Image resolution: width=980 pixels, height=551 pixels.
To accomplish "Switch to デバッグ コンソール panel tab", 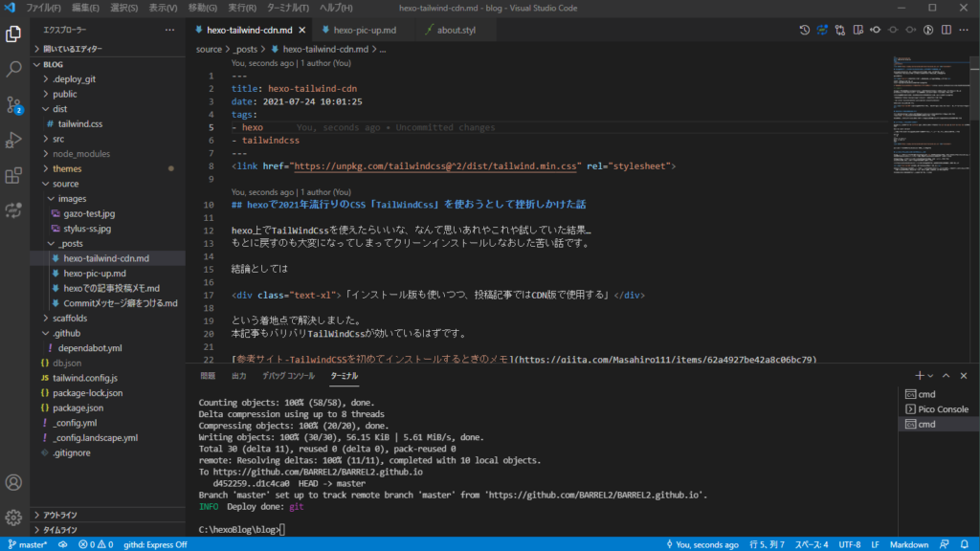I will click(x=288, y=375).
